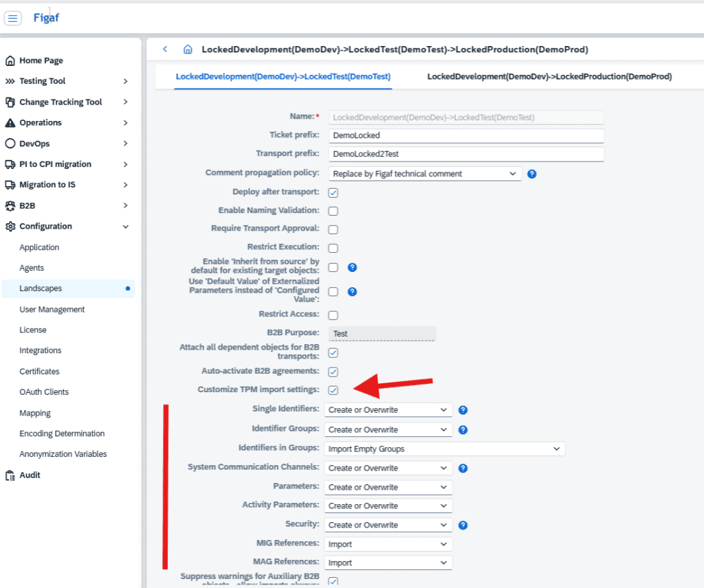Enable Inherit from source by default checkbox
The height and width of the screenshot is (588, 704).
coord(333,267)
